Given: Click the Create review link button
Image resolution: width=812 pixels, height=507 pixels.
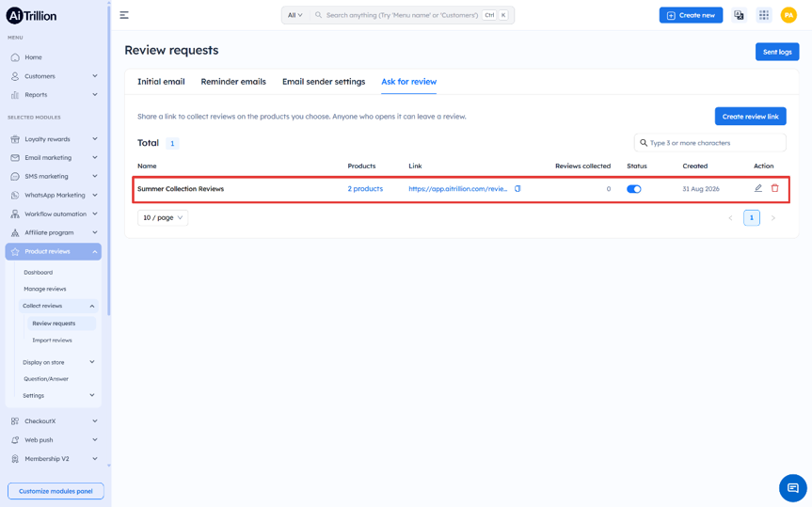Looking at the screenshot, I should (751, 117).
